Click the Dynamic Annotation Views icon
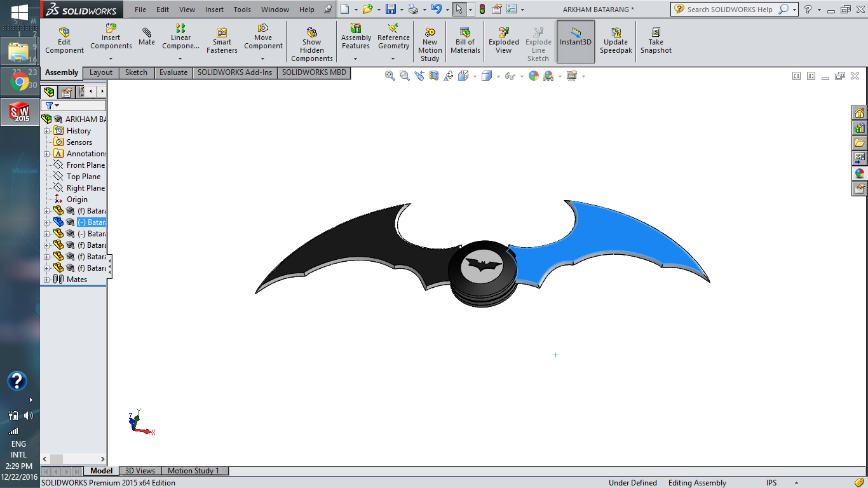 point(449,76)
